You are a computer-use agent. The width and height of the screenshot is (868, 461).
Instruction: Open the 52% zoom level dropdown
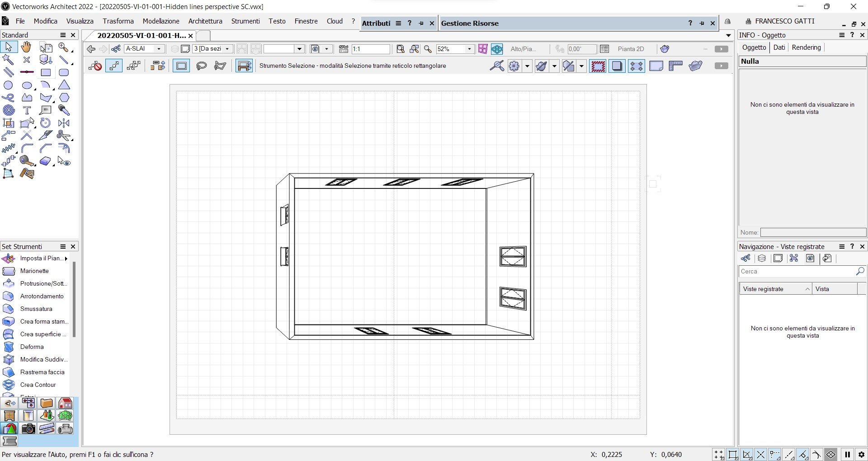coord(469,49)
